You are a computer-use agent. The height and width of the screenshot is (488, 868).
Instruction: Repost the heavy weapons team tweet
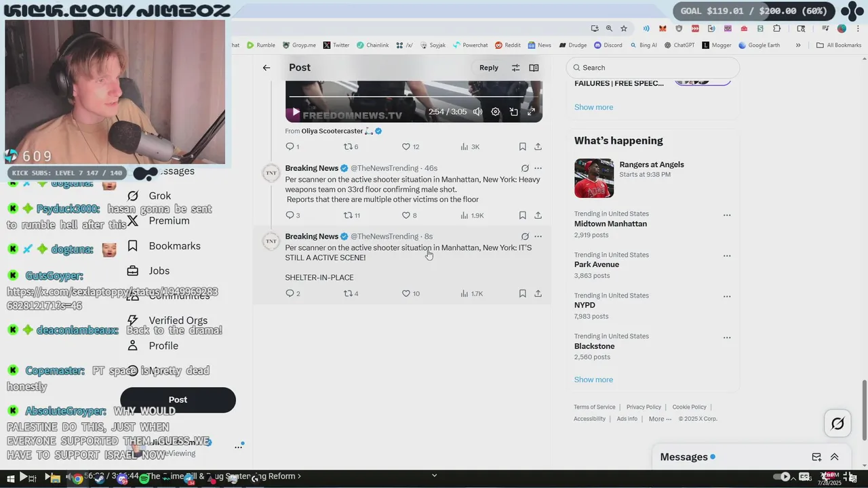[348, 216]
